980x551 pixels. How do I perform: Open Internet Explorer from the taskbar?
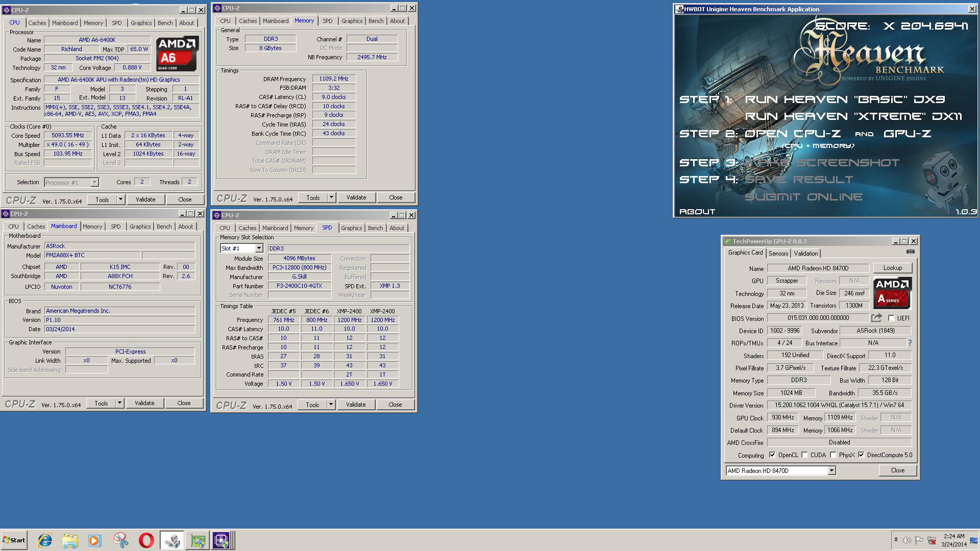(45, 540)
